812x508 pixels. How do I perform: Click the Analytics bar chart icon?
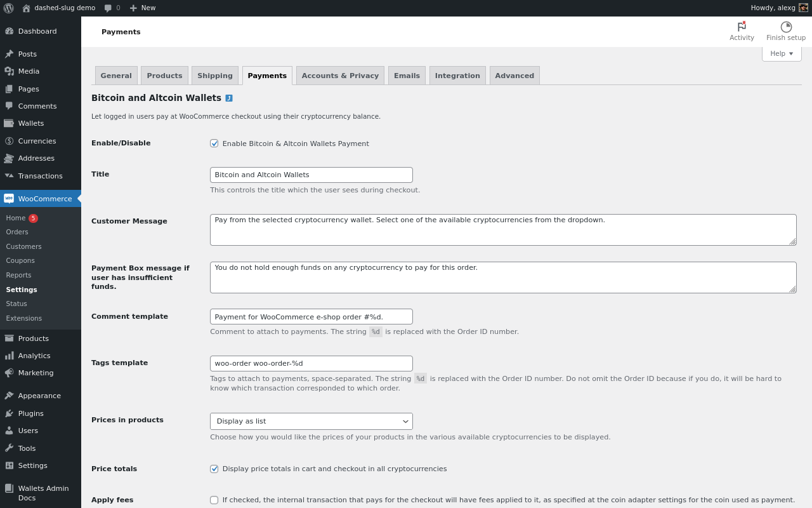point(9,356)
